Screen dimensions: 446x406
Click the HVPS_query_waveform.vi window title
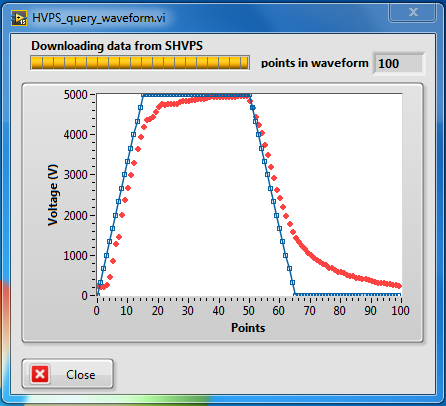(x=99, y=18)
